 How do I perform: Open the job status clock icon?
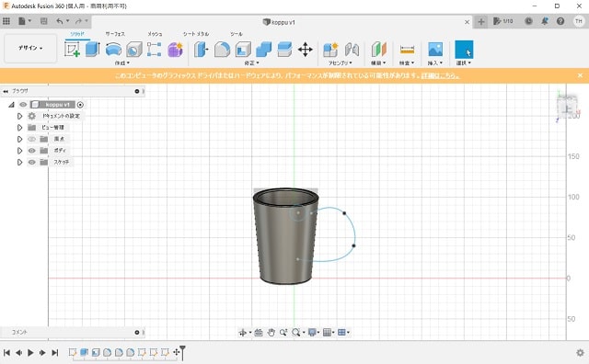528,21
